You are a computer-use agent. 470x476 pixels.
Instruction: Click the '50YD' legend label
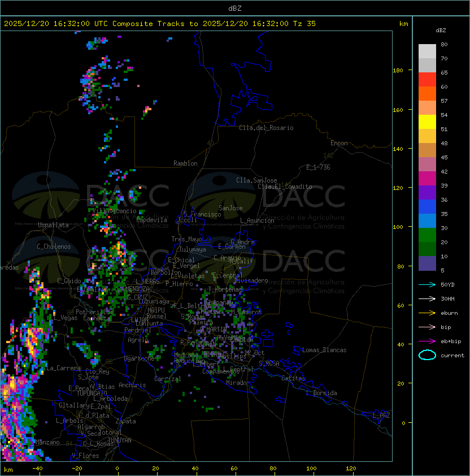pos(447,285)
